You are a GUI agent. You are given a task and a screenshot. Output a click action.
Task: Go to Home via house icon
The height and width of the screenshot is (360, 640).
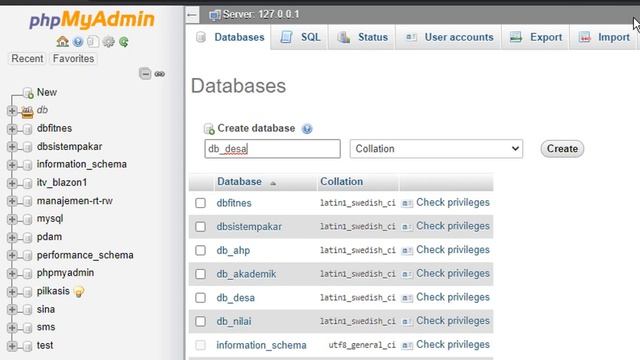[x=62, y=42]
